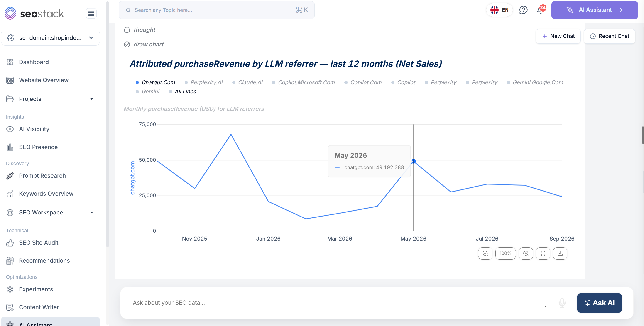Screen dimensions: 644x326
Task: Toggle the Chatgpt.Com series in the legend
Action: (x=155, y=82)
